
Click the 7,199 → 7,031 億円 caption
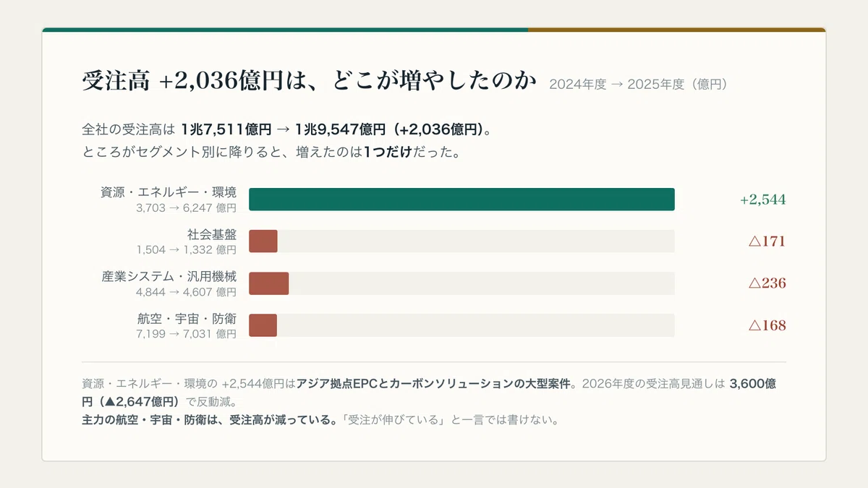[x=186, y=334]
